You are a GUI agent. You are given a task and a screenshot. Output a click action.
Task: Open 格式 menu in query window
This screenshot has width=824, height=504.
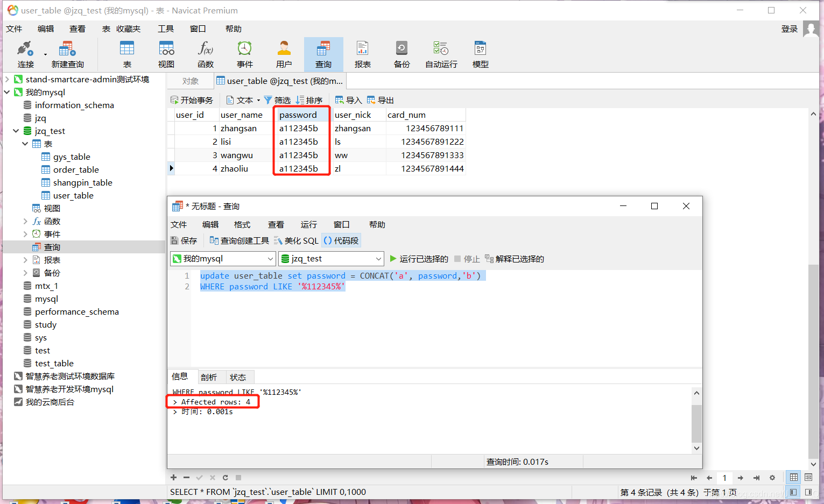(242, 224)
